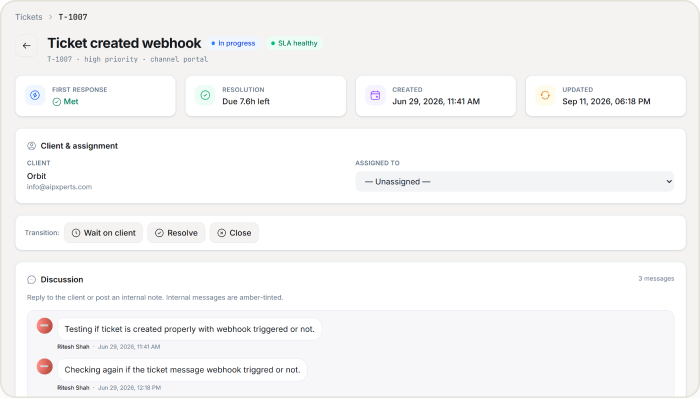Click the 'Ticket created webhook' title

(125, 43)
